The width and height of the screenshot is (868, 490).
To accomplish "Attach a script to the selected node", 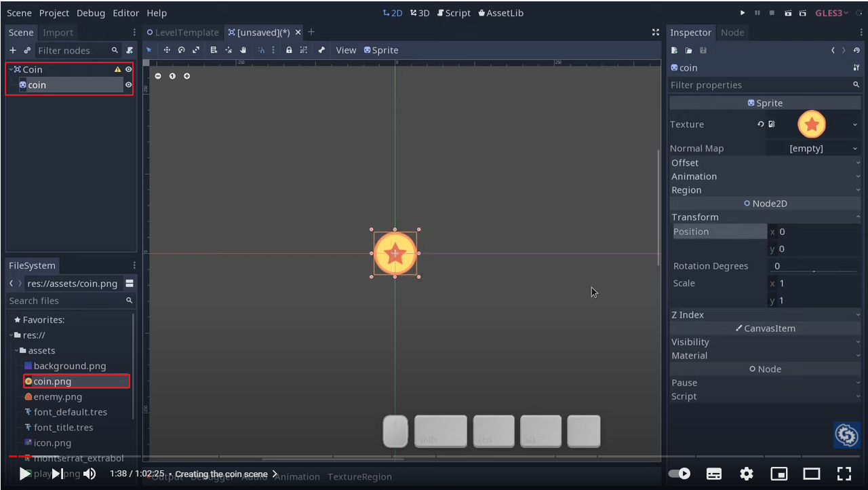I will 130,50.
